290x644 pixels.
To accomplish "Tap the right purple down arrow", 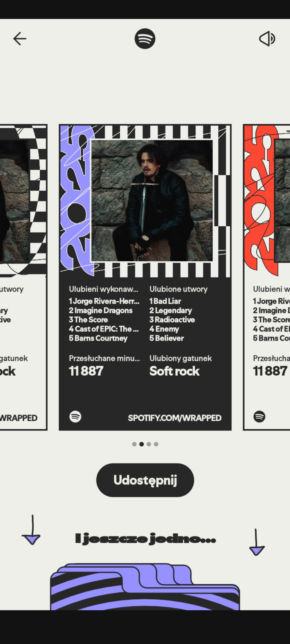I will click(x=257, y=542).
